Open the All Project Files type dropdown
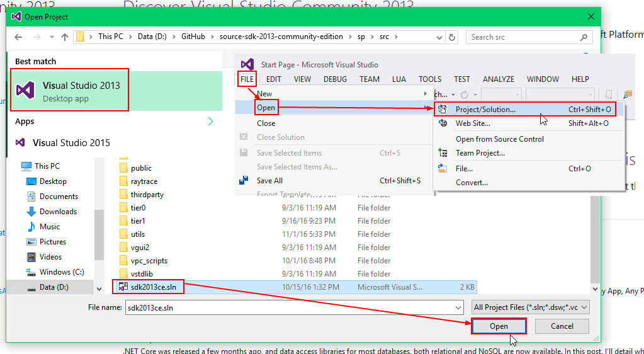 [x=531, y=307]
